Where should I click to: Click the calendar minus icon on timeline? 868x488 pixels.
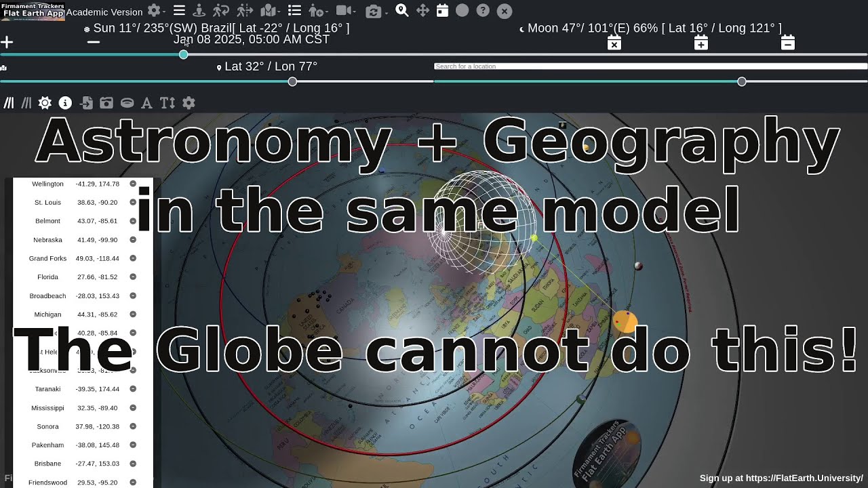[787, 43]
